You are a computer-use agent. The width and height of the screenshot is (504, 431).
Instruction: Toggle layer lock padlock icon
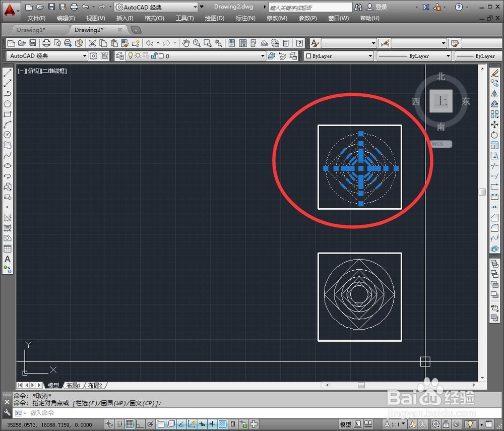point(154,56)
